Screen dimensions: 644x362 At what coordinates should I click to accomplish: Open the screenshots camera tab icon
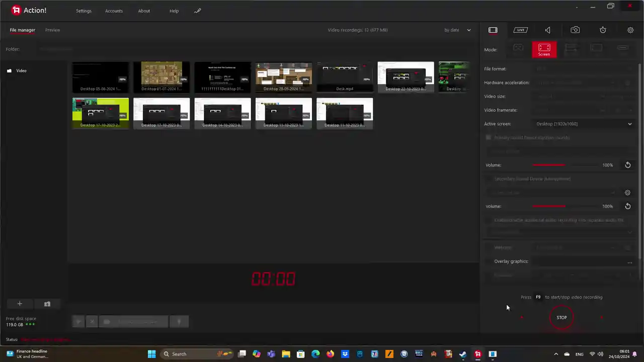575,30
